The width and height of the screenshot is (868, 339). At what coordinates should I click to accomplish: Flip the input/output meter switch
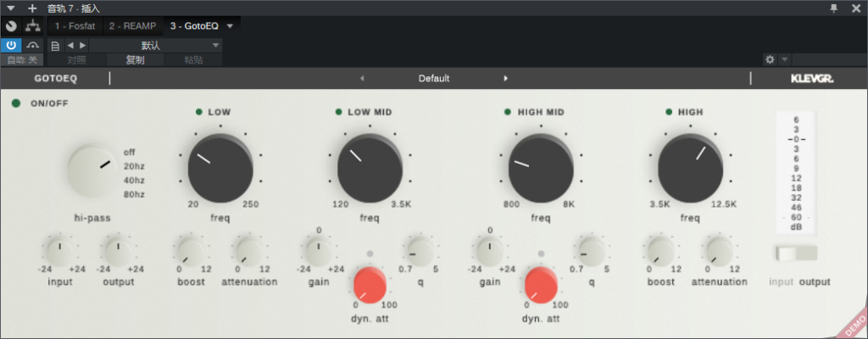click(x=797, y=253)
